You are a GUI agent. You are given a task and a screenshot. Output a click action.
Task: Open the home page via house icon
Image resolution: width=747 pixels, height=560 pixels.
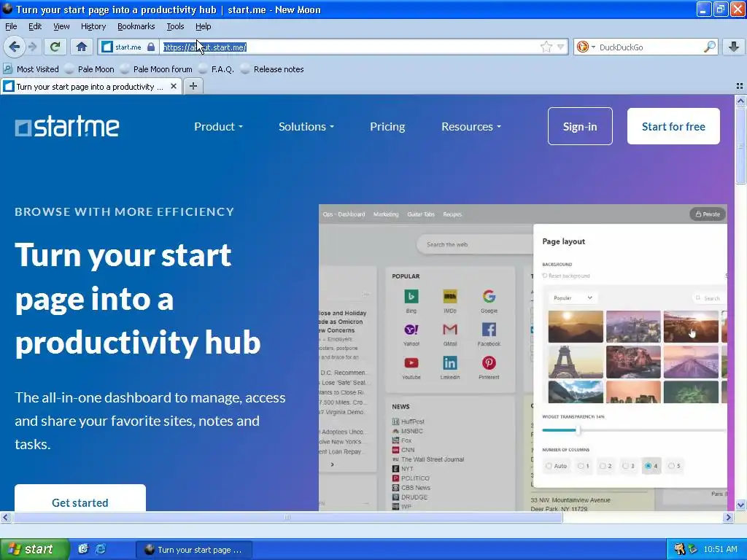tap(82, 47)
